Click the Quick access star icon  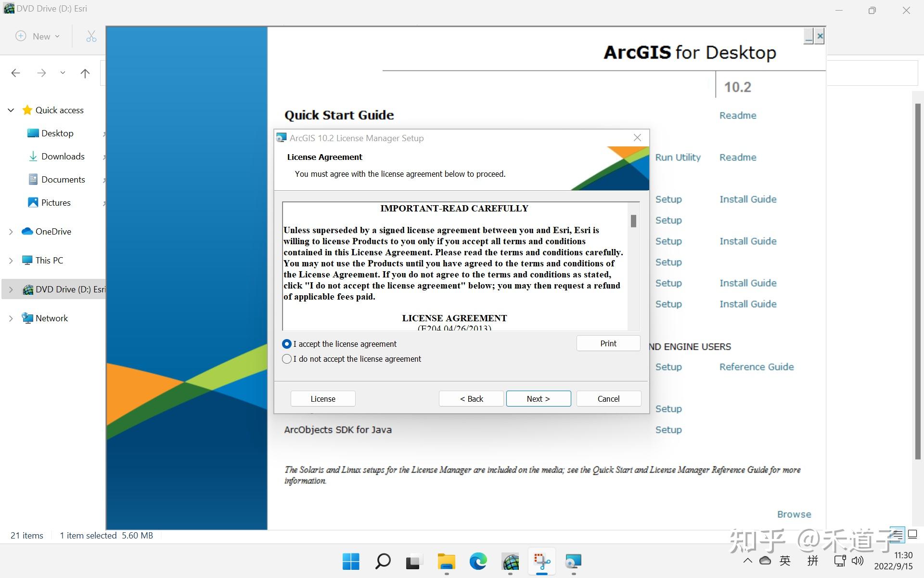click(x=27, y=110)
